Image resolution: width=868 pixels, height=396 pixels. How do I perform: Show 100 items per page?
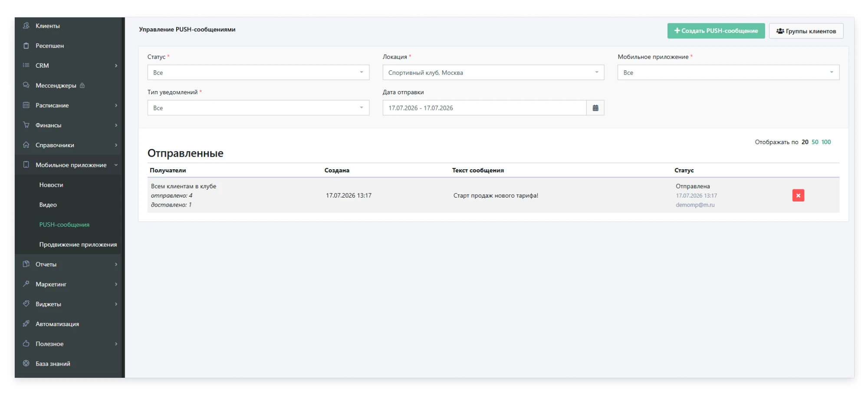pyautogui.click(x=826, y=142)
